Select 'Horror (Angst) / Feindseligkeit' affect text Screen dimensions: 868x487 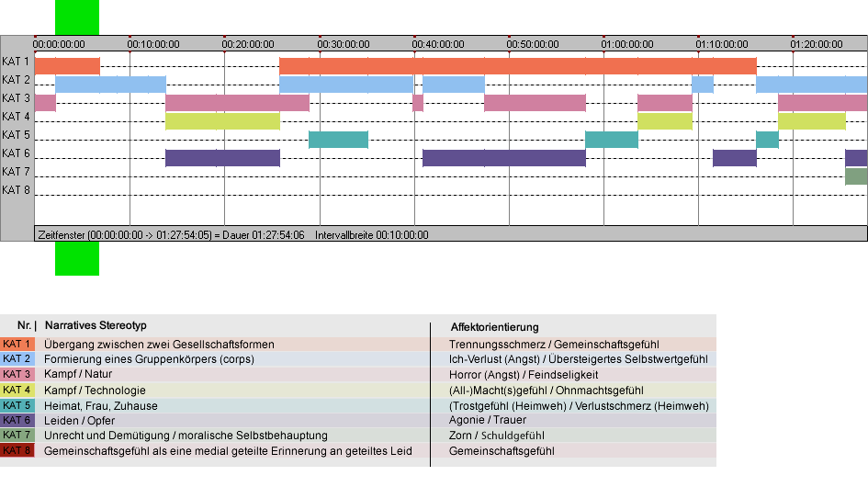tap(524, 375)
